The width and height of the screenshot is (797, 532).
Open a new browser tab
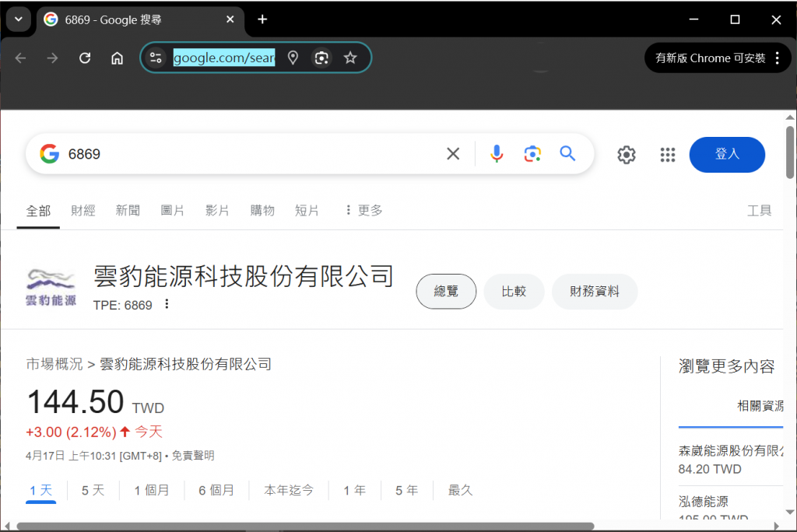(x=262, y=19)
